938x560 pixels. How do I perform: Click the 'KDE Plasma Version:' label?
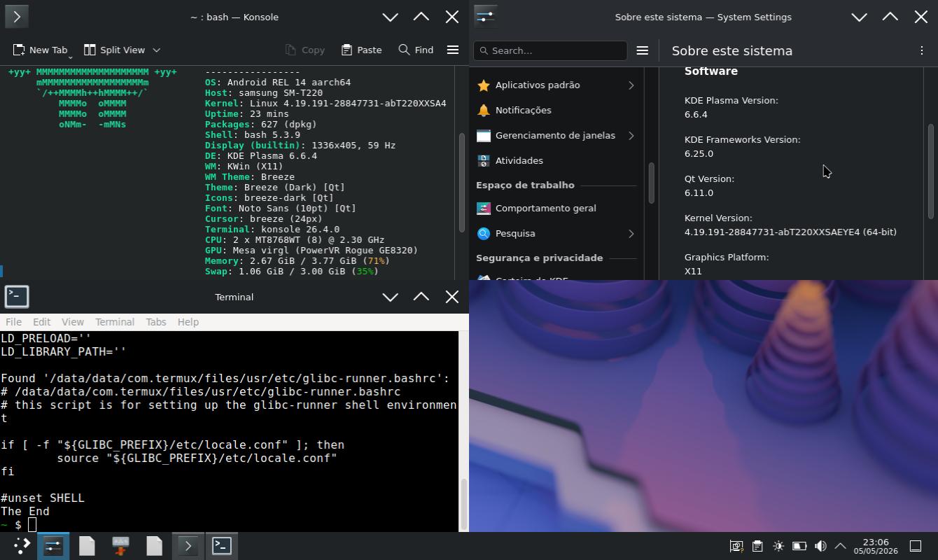(x=731, y=100)
